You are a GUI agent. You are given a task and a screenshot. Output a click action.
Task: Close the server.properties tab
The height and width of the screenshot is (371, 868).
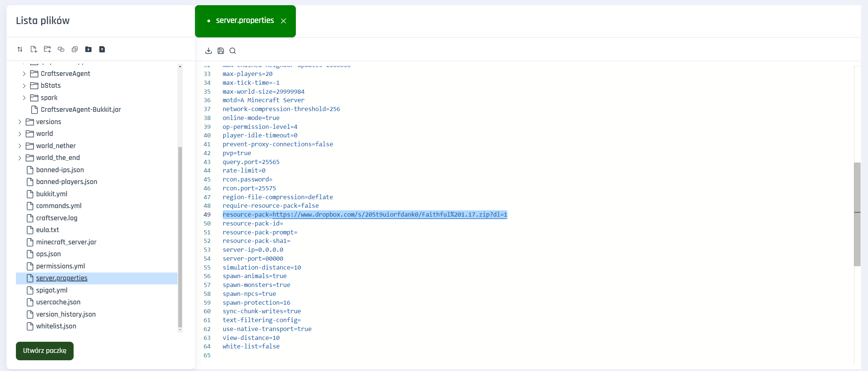tap(284, 21)
